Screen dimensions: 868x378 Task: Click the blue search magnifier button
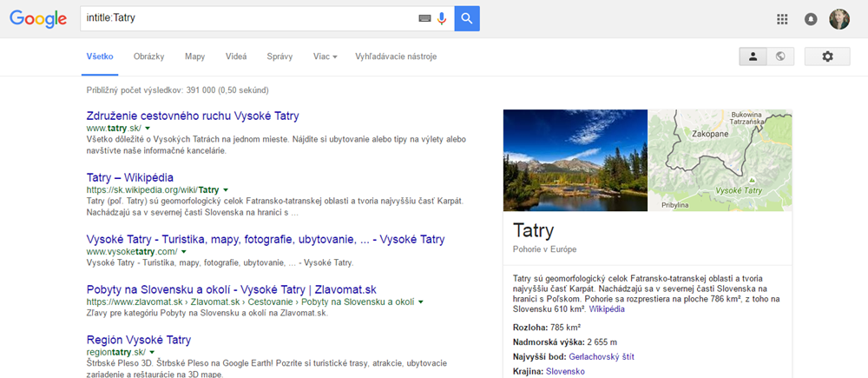pyautogui.click(x=467, y=18)
